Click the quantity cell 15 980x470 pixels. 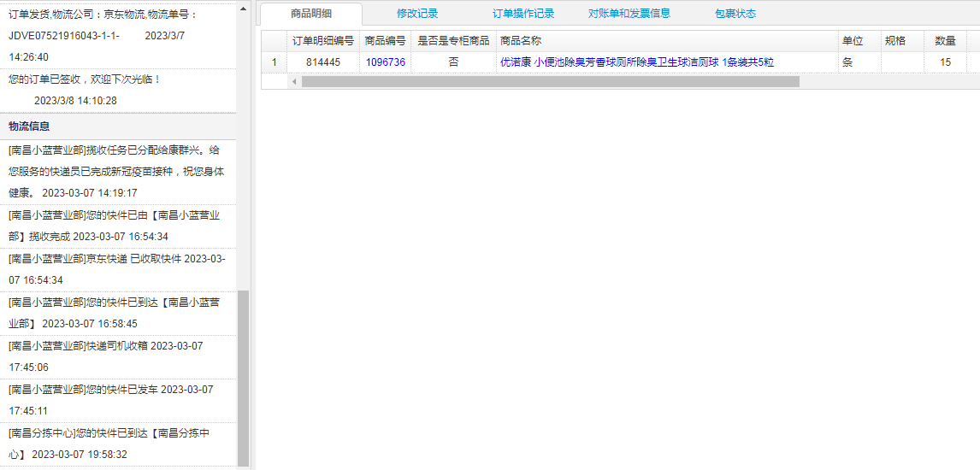click(945, 62)
